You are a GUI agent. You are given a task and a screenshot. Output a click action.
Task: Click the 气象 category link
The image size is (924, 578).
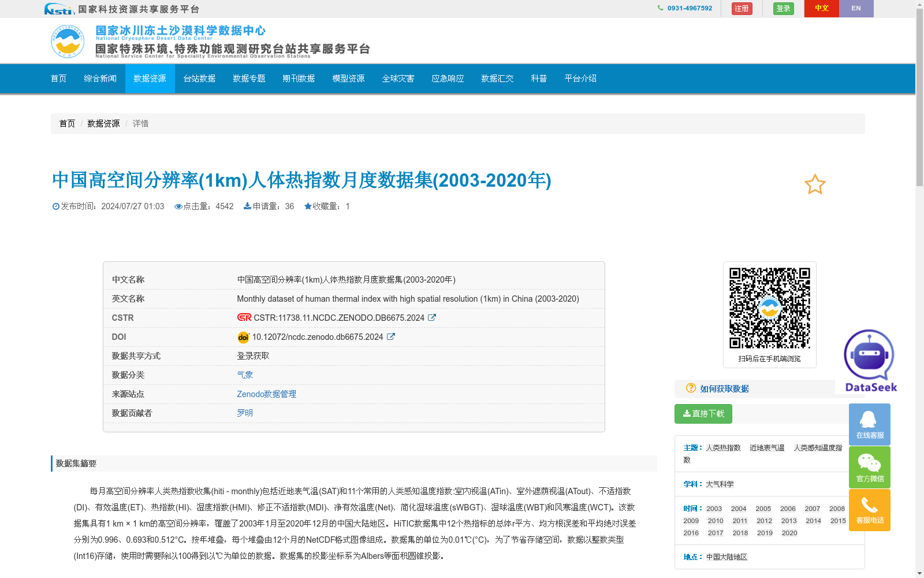point(245,375)
